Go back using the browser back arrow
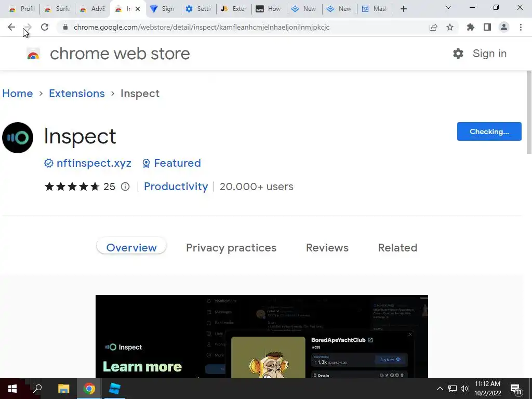This screenshot has width=532, height=399. point(11,27)
